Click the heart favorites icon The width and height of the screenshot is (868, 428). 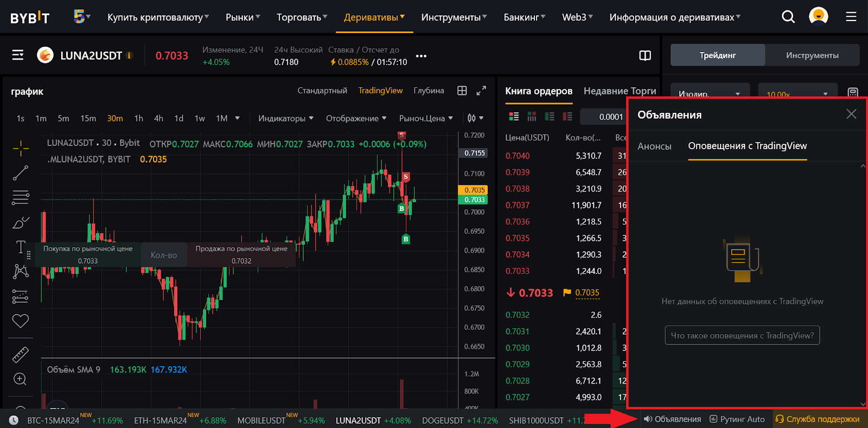[x=20, y=321]
